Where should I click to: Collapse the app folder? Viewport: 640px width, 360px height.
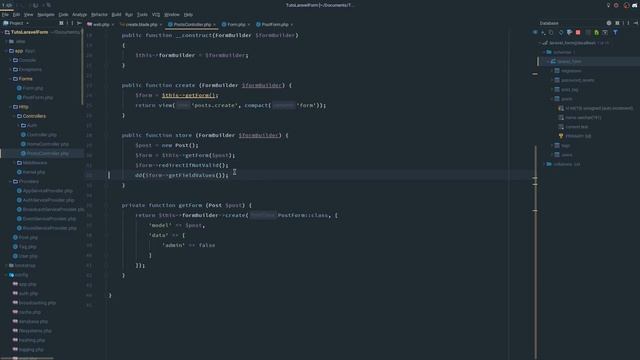[x=7, y=51]
